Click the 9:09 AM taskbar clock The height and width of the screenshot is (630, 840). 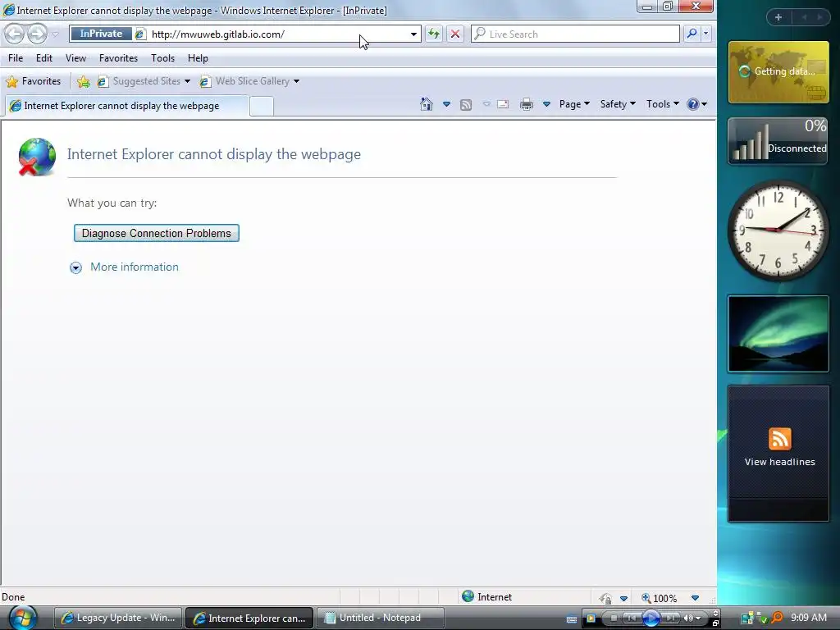[808, 618]
